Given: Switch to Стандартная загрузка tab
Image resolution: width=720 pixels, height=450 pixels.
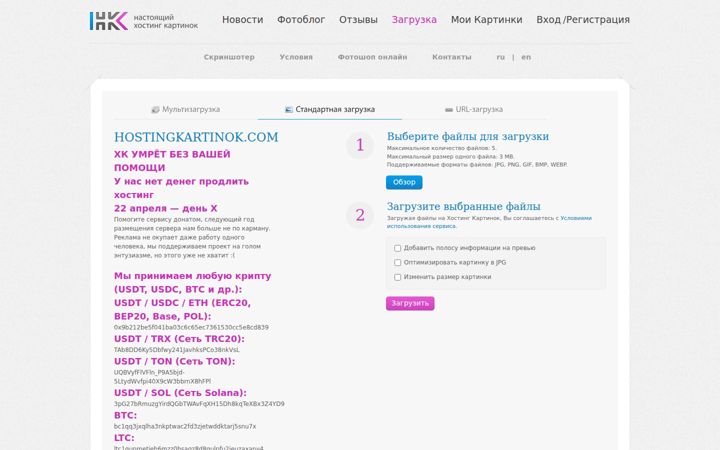Looking at the screenshot, I should [330, 110].
